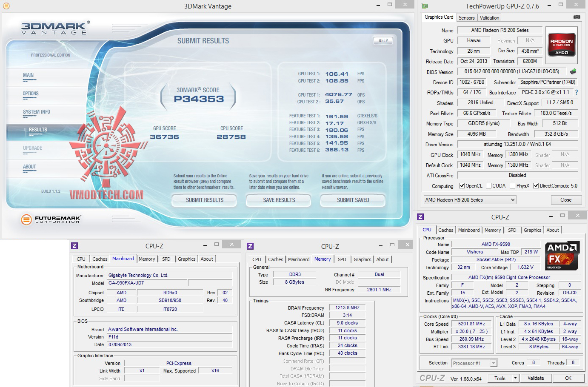Viewport: 588px width, 387px height.
Task: Open Options in the 3DMark sidebar
Action: (x=31, y=94)
